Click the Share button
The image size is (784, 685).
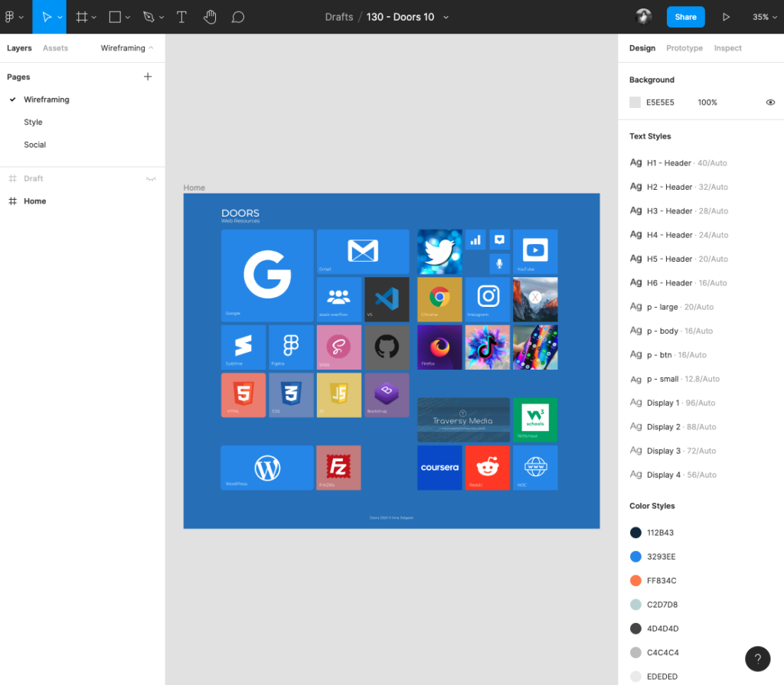685,17
